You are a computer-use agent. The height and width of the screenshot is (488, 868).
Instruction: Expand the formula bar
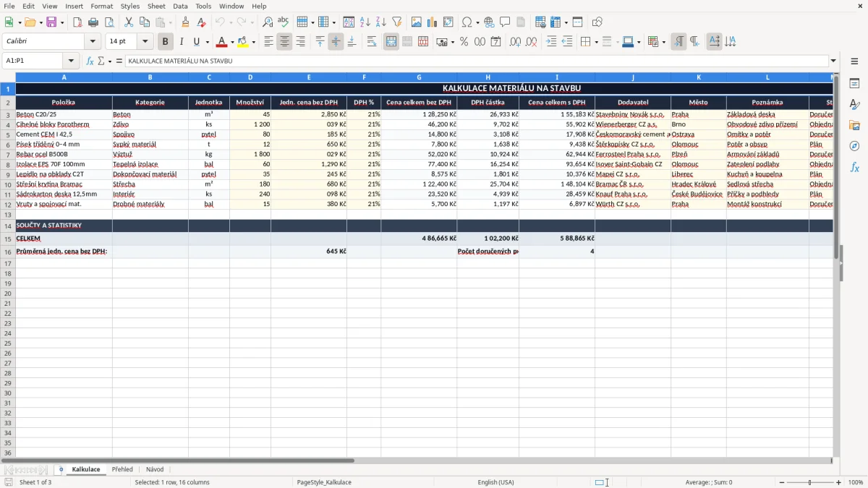point(833,61)
